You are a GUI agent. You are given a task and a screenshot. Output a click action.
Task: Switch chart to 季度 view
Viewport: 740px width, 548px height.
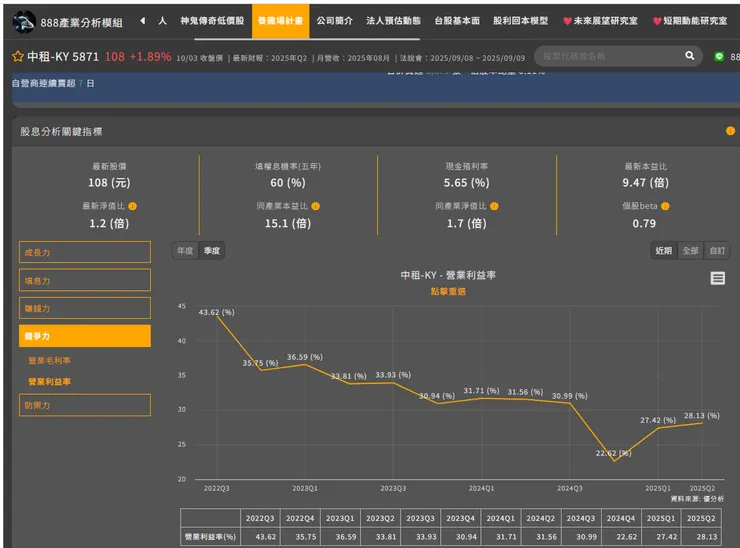[x=212, y=251]
